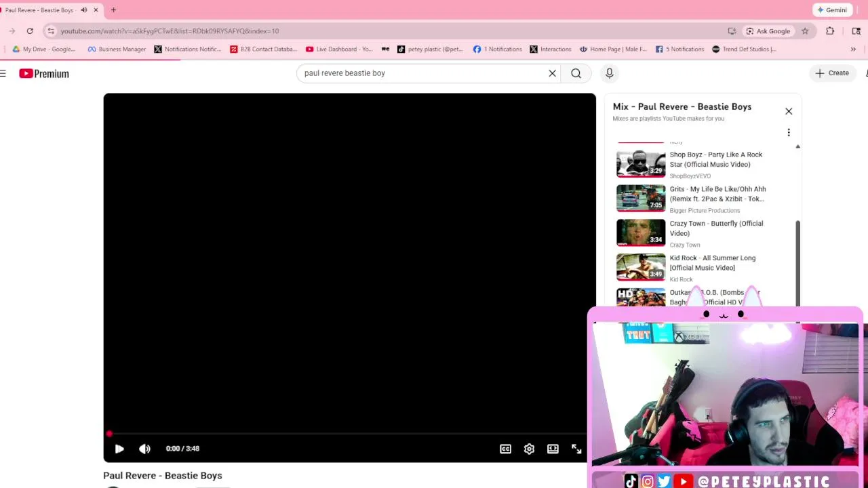Click the video title Paul Revere - Beastie Boys

point(163,476)
